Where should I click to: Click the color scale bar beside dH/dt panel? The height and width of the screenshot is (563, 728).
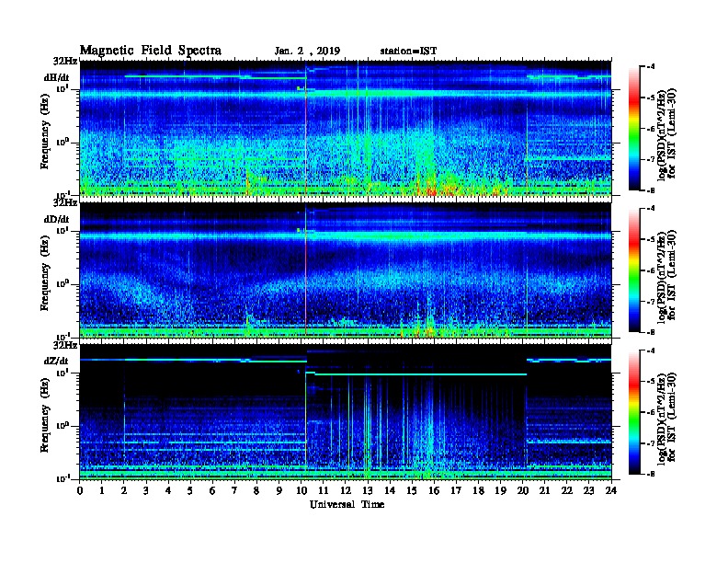coord(633,129)
